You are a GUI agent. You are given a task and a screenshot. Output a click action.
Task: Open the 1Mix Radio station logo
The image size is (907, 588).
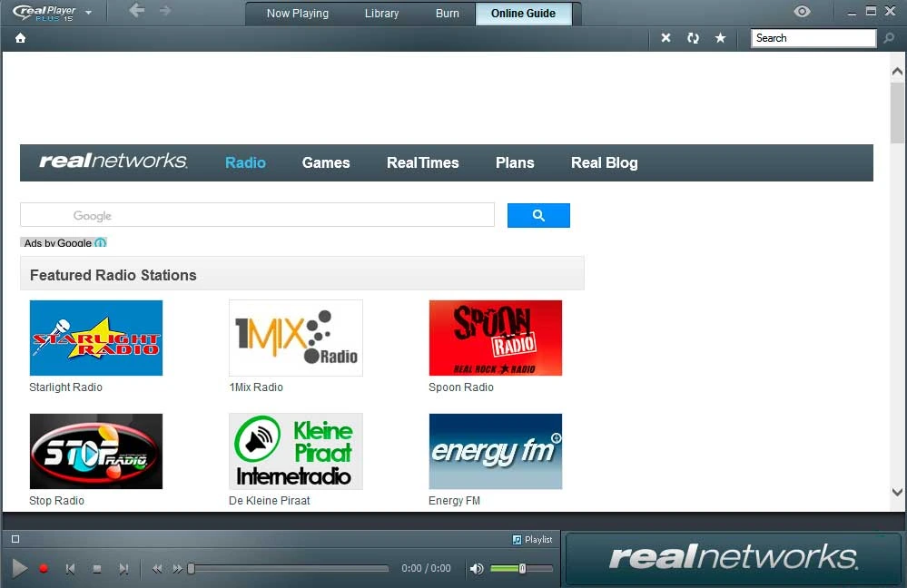[x=296, y=338]
